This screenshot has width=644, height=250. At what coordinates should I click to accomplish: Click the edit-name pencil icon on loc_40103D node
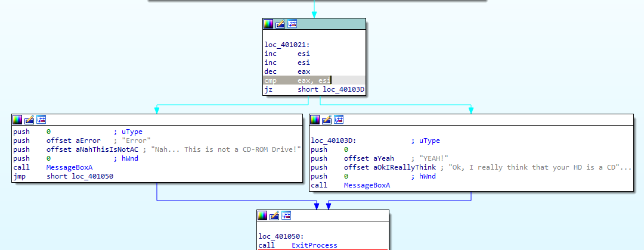[x=327, y=120]
